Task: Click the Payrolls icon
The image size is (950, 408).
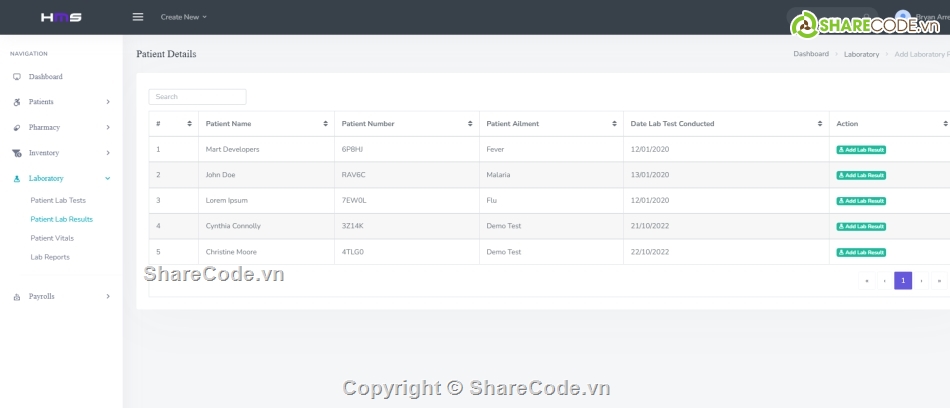Action: (x=17, y=297)
